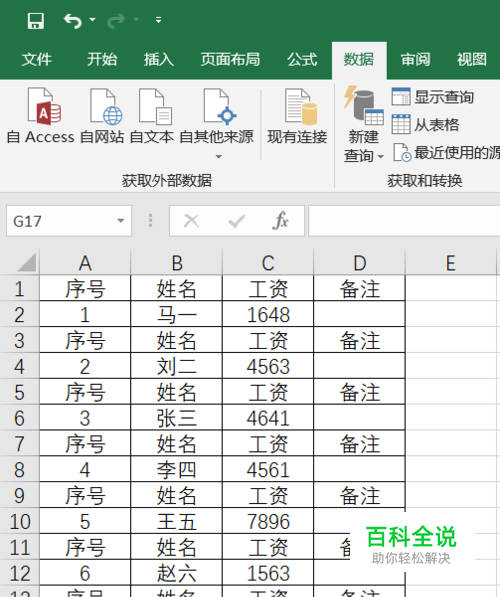Click the 自文本 import icon

coord(152,116)
